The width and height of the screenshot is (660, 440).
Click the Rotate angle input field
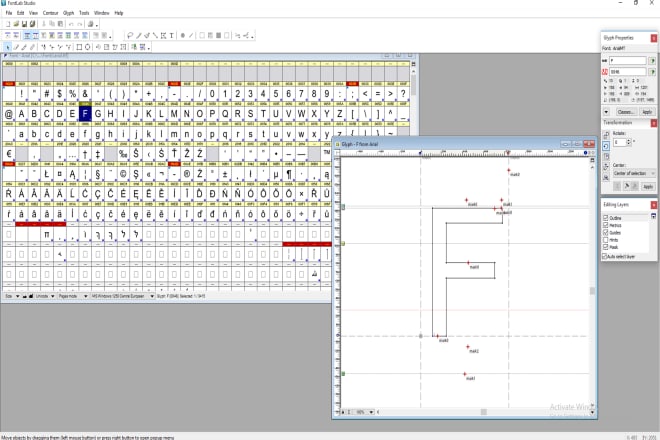(x=620, y=142)
